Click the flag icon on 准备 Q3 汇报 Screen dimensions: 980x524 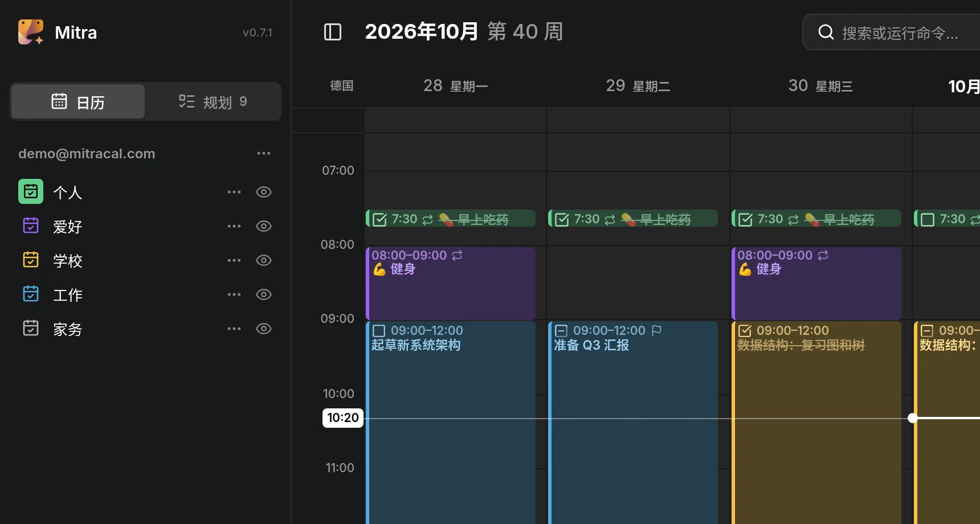click(x=656, y=330)
